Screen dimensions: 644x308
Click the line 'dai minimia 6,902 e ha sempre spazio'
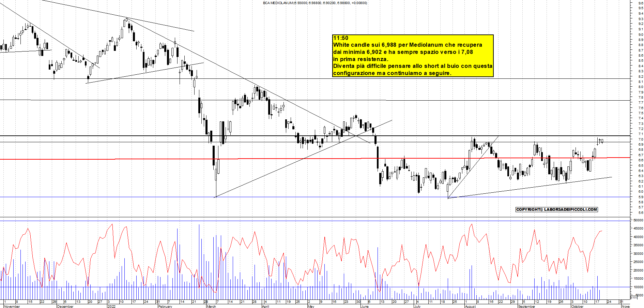(403, 52)
